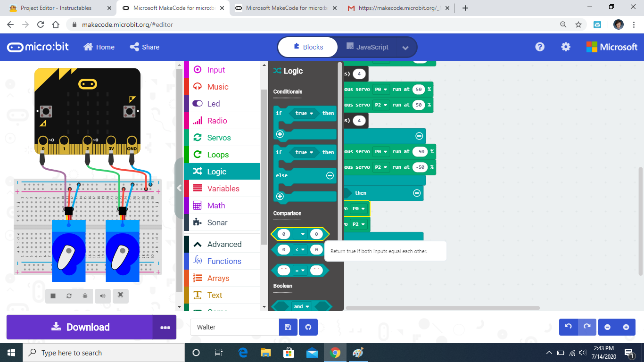Open the settings gear menu
644x362 pixels.
point(566,47)
